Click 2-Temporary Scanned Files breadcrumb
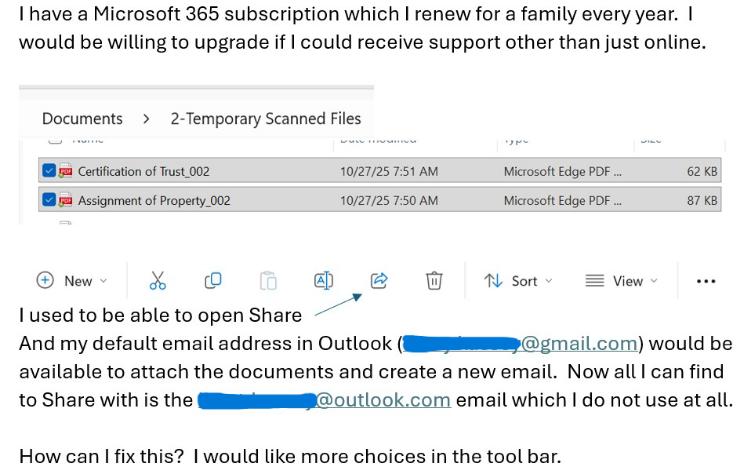This screenshot has height=474, width=749. (266, 118)
